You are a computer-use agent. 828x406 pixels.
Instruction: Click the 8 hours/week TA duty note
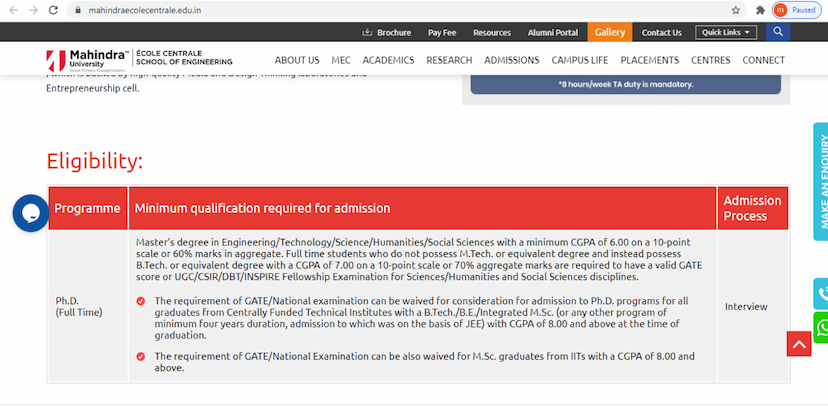(x=626, y=84)
